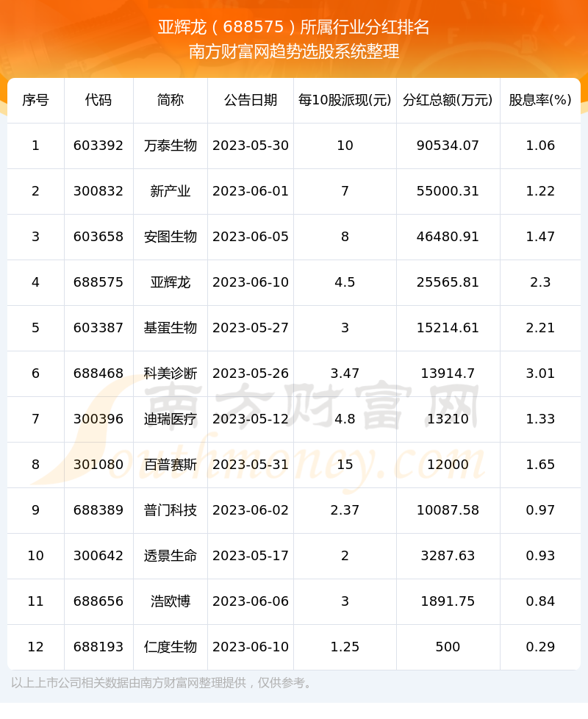The height and width of the screenshot is (719, 588).
Task: Click stock code 300396
Action: pyautogui.click(x=98, y=418)
